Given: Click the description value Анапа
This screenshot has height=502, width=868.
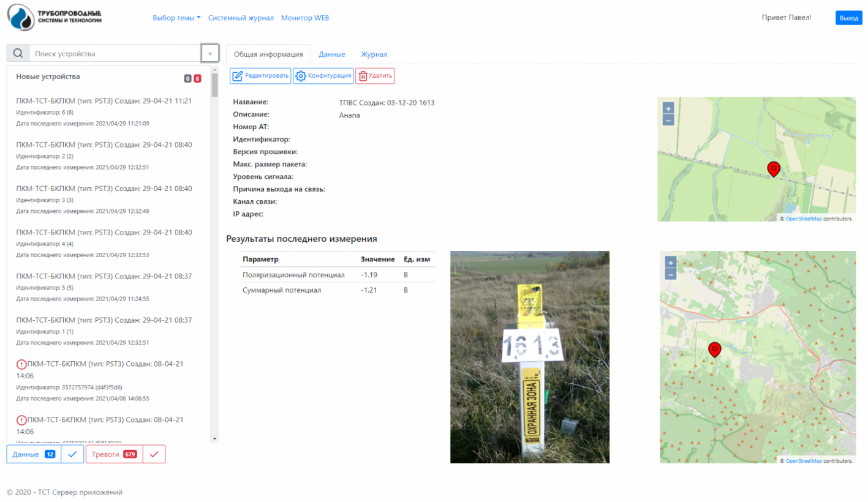Looking at the screenshot, I should (349, 115).
